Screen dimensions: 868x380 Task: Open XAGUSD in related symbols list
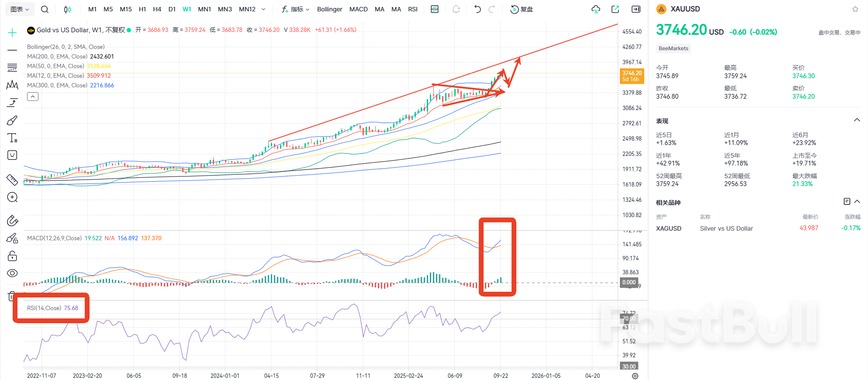[669, 228]
